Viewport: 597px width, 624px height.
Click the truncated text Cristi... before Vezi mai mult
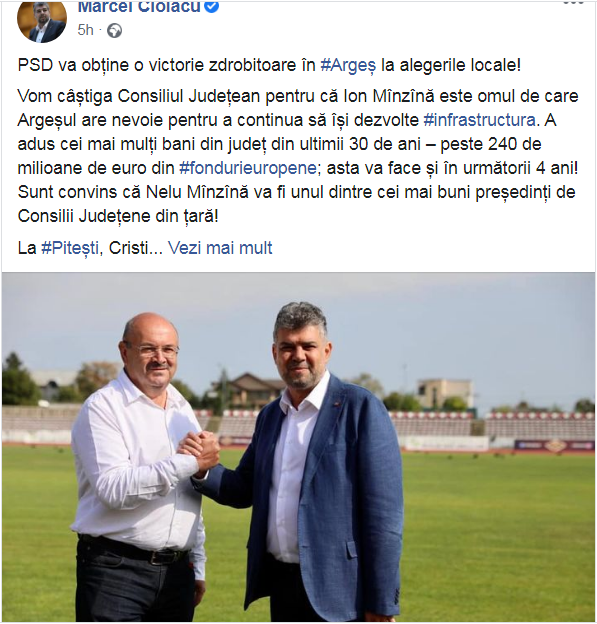pos(136,248)
